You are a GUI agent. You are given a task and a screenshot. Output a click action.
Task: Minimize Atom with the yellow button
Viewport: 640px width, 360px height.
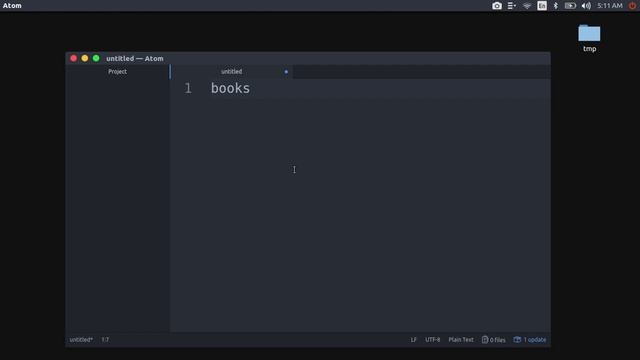84,58
